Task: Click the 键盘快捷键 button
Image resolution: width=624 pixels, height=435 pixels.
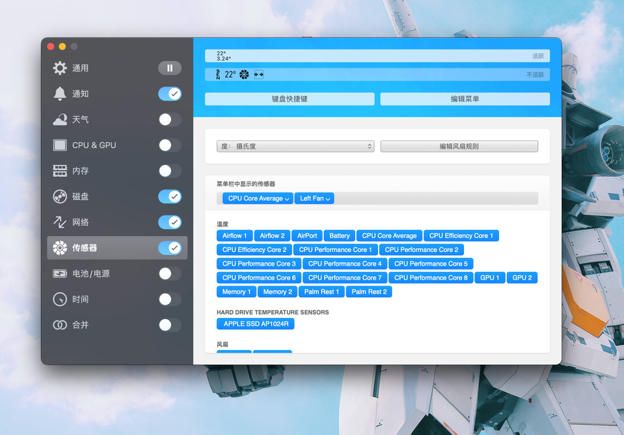Action: click(x=290, y=99)
